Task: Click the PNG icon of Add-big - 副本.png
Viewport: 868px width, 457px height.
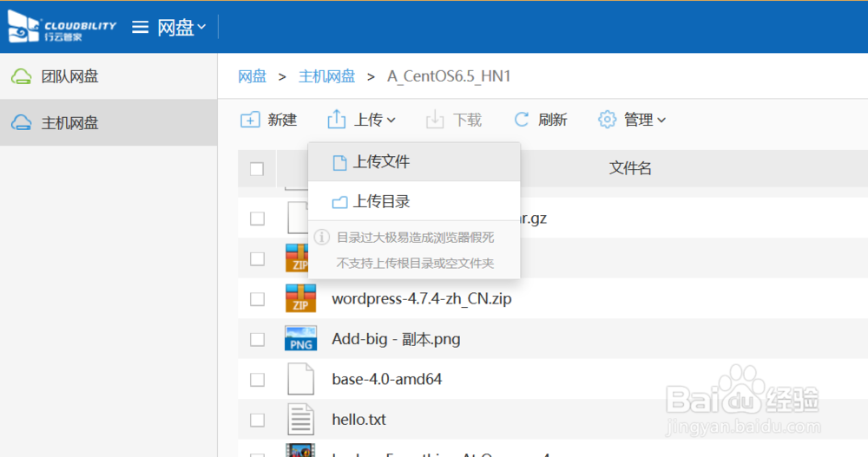Action: click(300, 338)
